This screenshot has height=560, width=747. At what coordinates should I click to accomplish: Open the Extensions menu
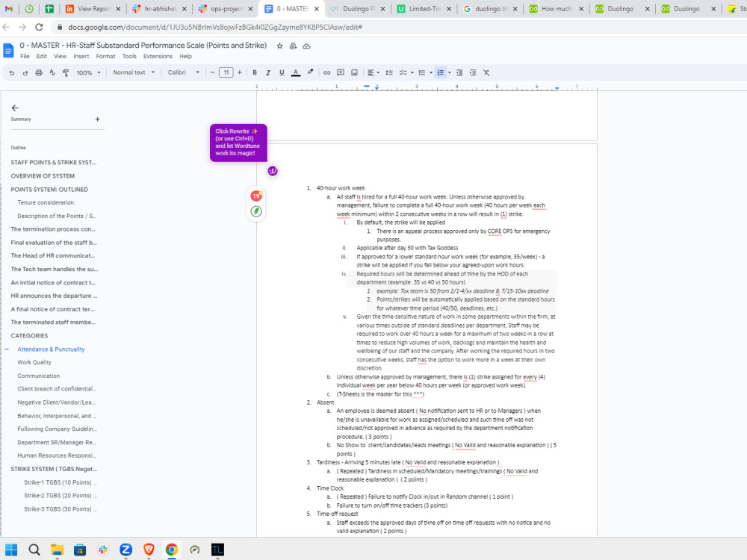(x=158, y=56)
